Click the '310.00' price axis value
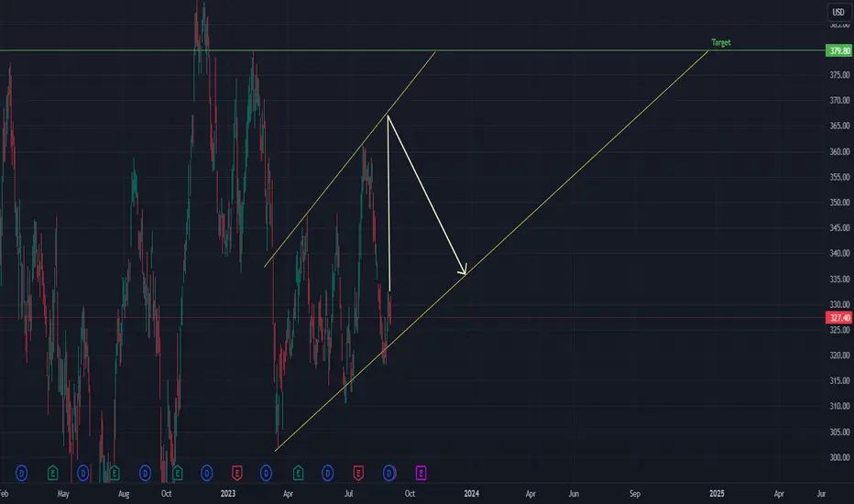 (839, 407)
